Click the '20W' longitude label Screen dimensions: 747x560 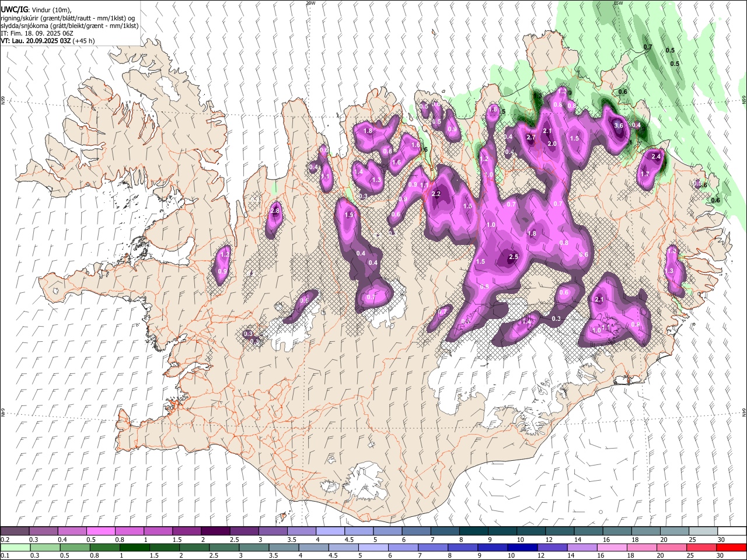[x=310, y=3]
